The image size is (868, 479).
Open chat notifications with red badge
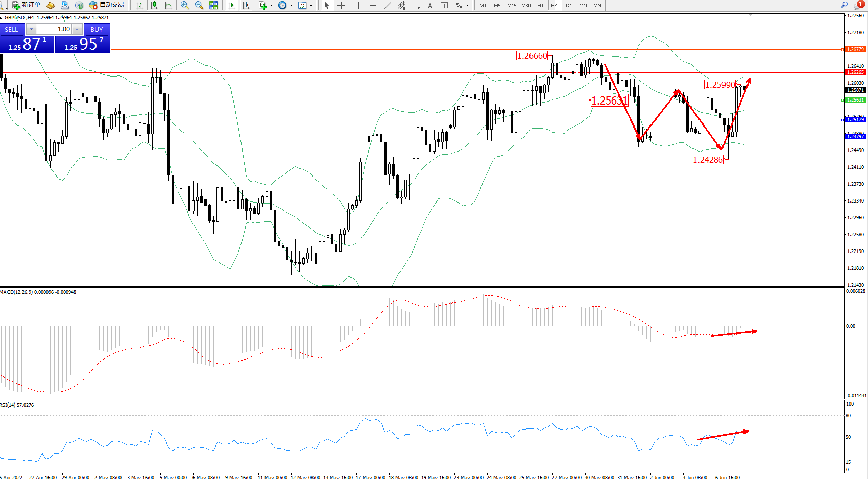(859, 5)
